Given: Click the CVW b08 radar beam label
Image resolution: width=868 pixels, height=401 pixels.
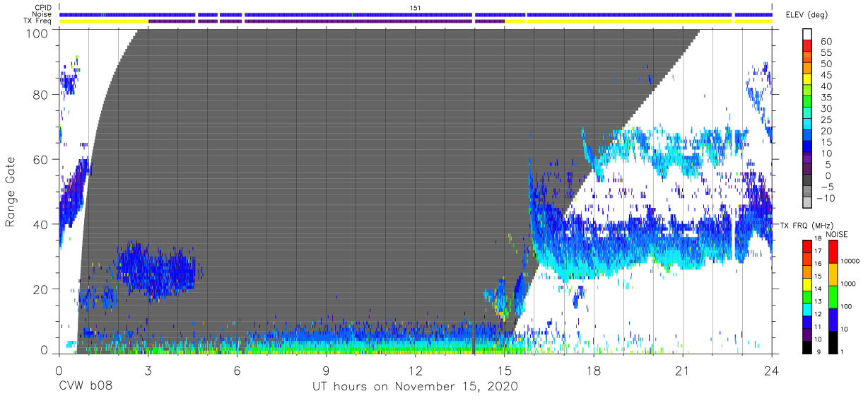Looking at the screenshot, I should (86, 387).
